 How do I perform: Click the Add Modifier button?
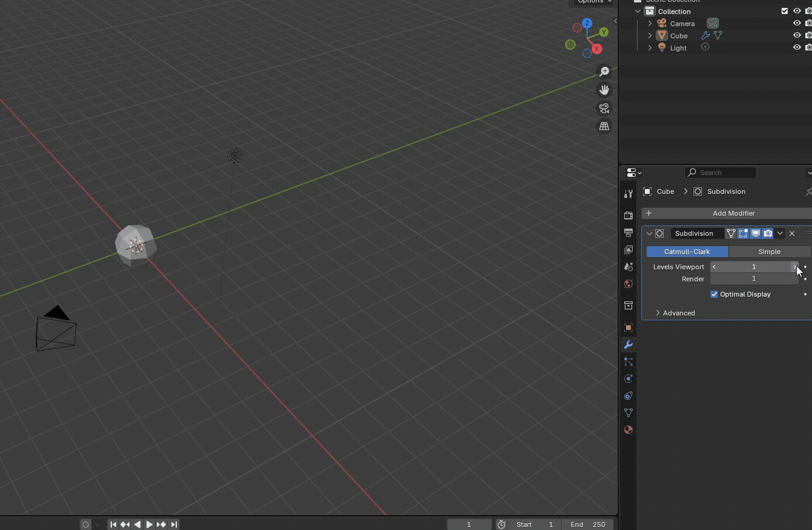(727, 213)
